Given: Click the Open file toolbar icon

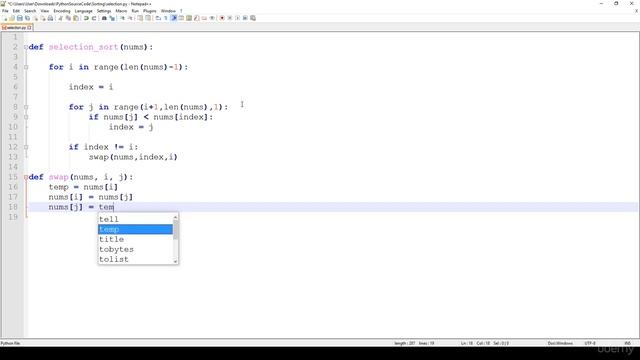Looking at the screenshot, I should point(12,18).
